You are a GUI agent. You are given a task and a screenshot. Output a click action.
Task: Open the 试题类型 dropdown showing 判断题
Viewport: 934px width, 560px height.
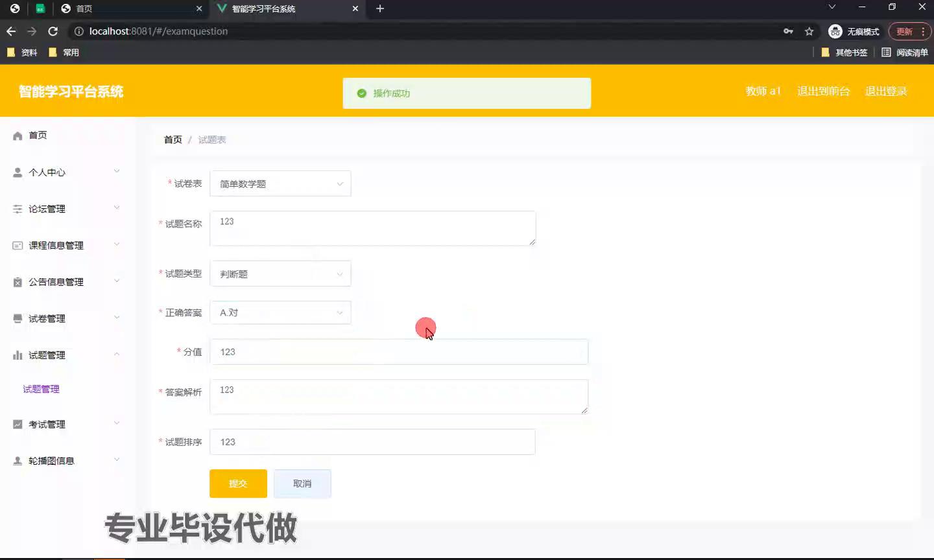click(280, 274)
